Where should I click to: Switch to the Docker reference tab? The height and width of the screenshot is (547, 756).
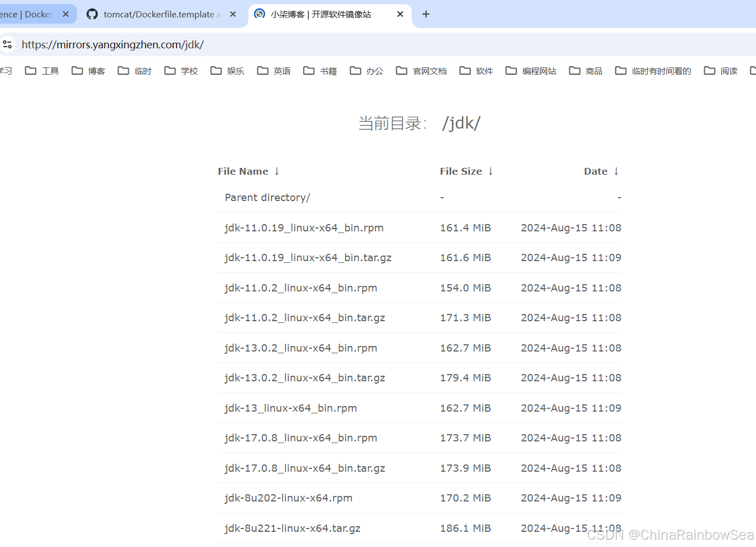[28, 15]
